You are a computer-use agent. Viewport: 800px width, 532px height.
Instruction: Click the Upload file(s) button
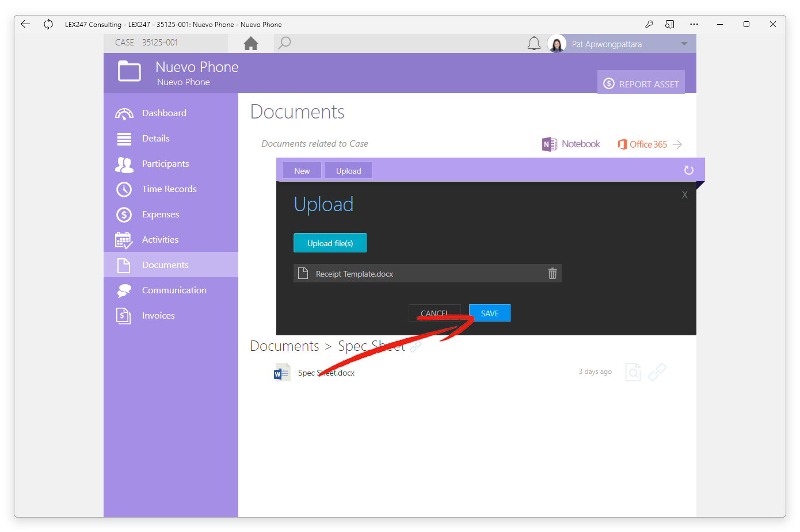click(x=330, y=243)
